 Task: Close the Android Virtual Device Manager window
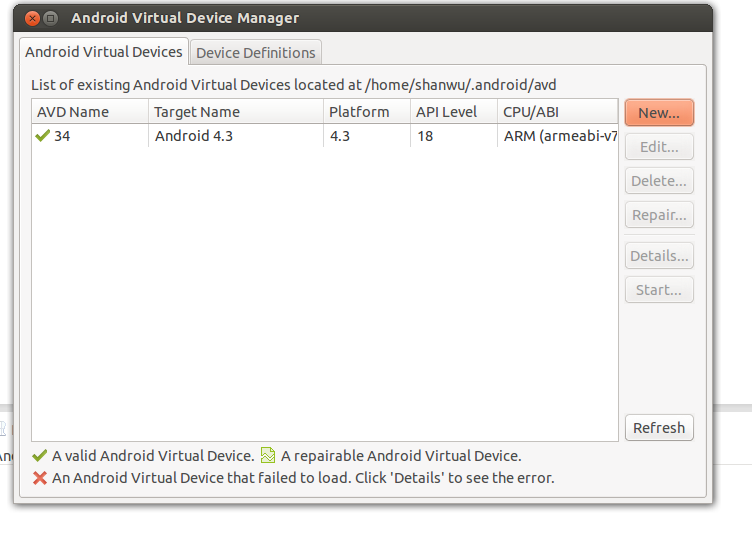(32, 19)
